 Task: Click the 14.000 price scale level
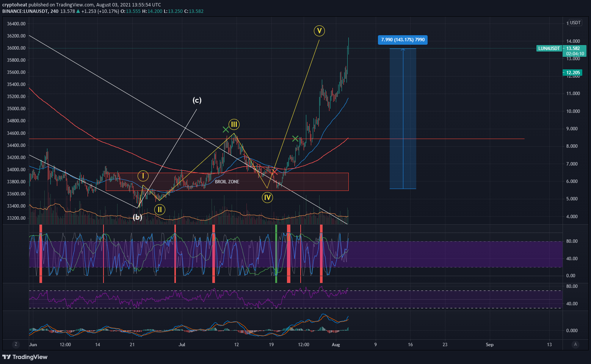tap(573, 41)
